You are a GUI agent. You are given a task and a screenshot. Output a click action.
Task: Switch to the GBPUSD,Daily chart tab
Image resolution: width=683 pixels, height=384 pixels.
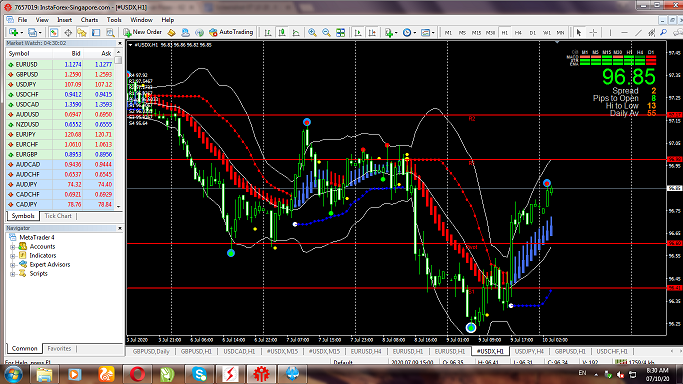[x=151, y=351]
